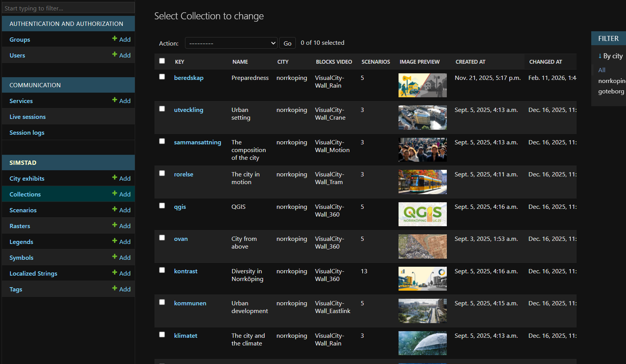Collapse the By city filter section
This screenshot has height=364, width=626.
tap(610, 56)
